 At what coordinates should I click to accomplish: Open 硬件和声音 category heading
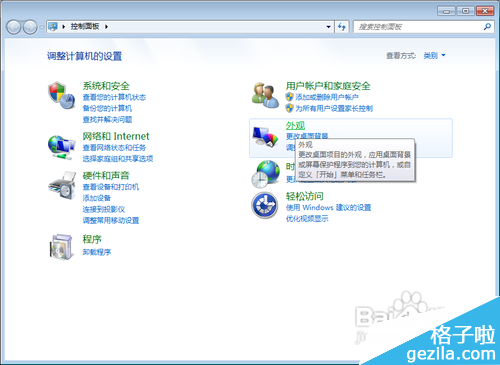106,175
